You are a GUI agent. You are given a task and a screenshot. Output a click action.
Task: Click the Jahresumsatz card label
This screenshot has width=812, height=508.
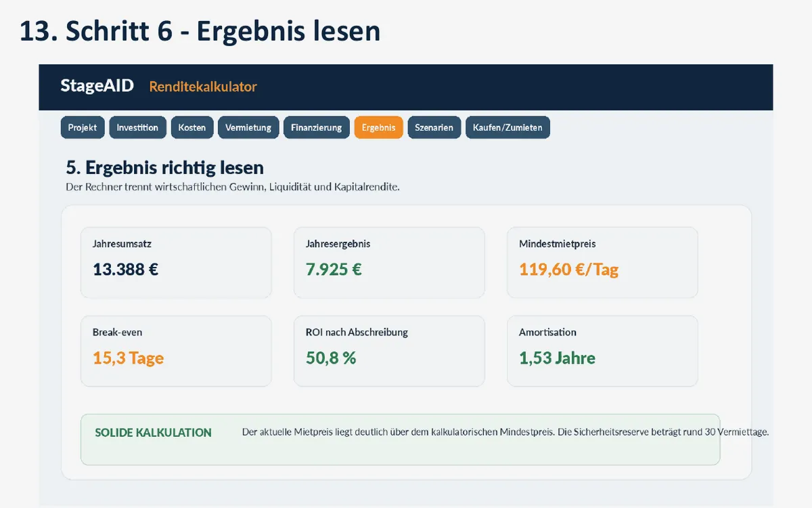coord(122,244)
